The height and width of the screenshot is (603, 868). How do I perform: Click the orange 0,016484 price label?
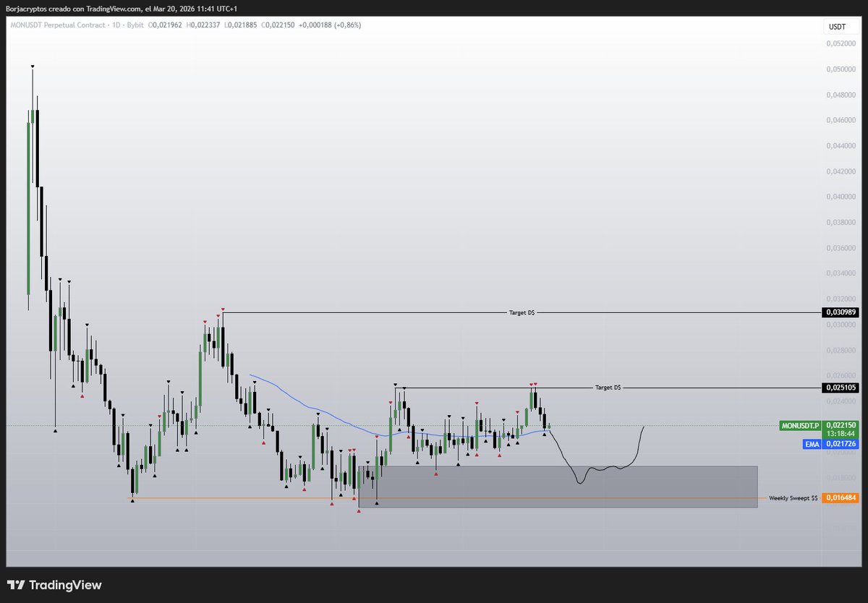pyautogui.click(x=840, y=498)
